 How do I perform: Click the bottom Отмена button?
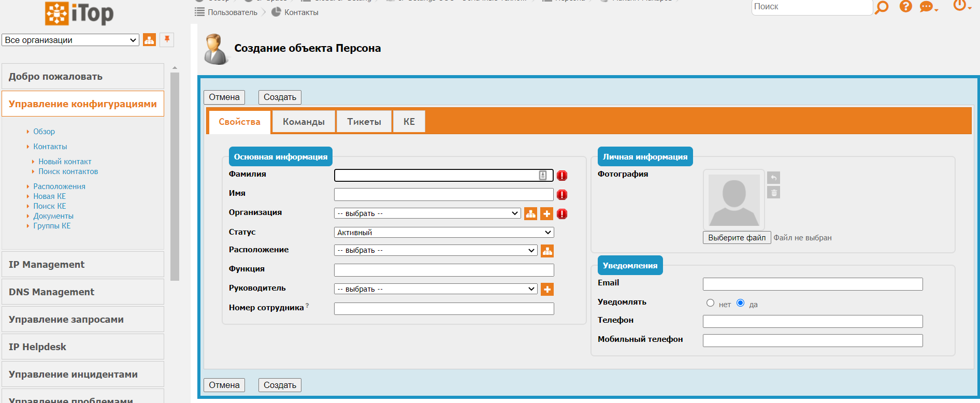(224, 385)
